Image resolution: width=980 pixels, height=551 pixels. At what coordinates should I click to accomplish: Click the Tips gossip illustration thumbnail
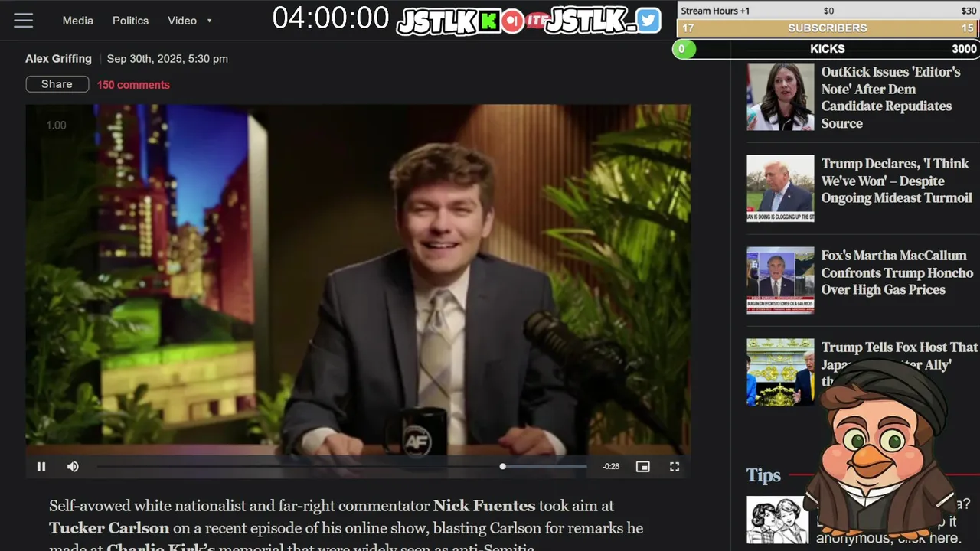(778, 520)
